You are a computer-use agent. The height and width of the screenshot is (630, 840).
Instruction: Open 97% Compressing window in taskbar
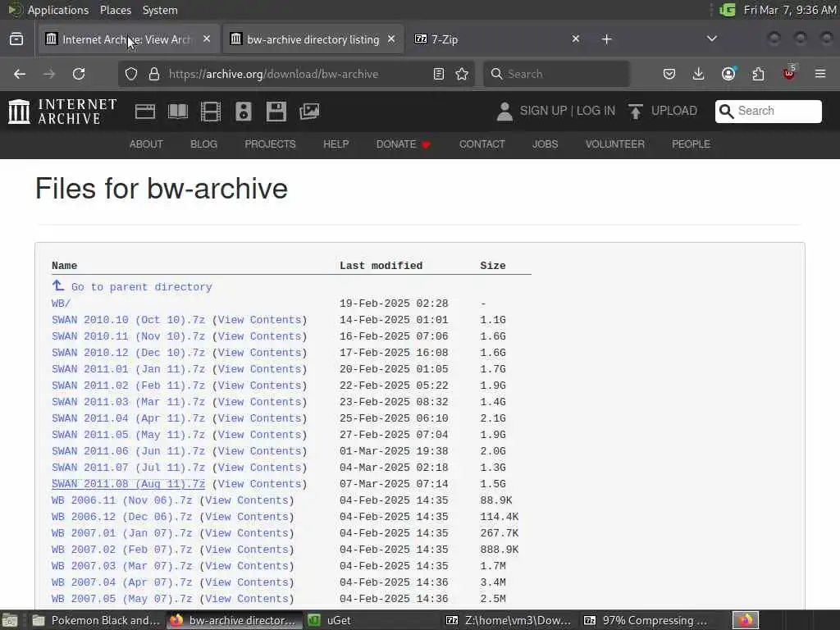coord(647,620)
